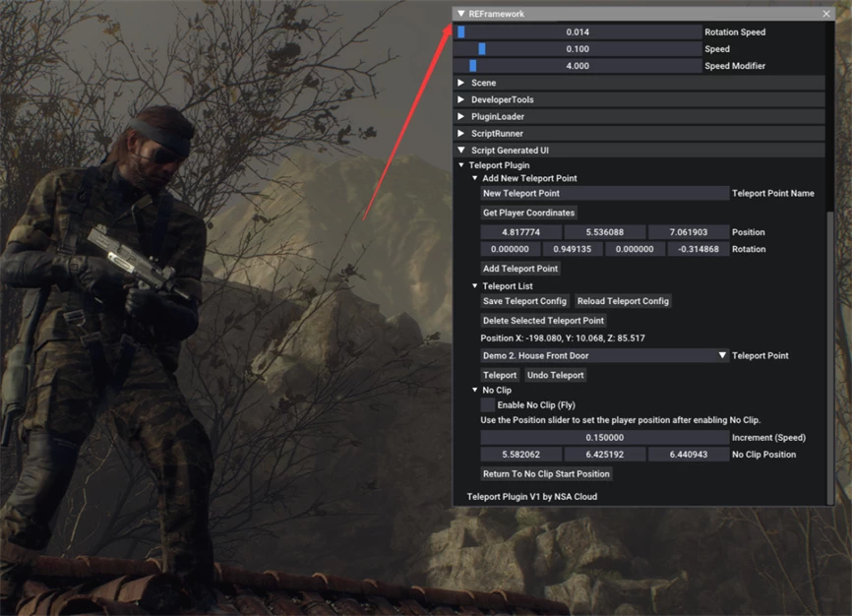
Task: Enable the No Clip (Fly) checkbox
Action: click(488, 405)
